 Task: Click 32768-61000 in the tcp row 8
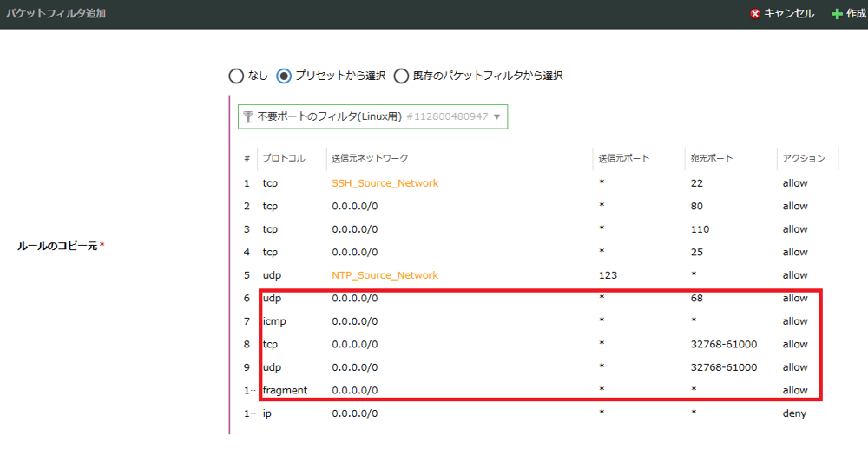click(x=724, y=344)
